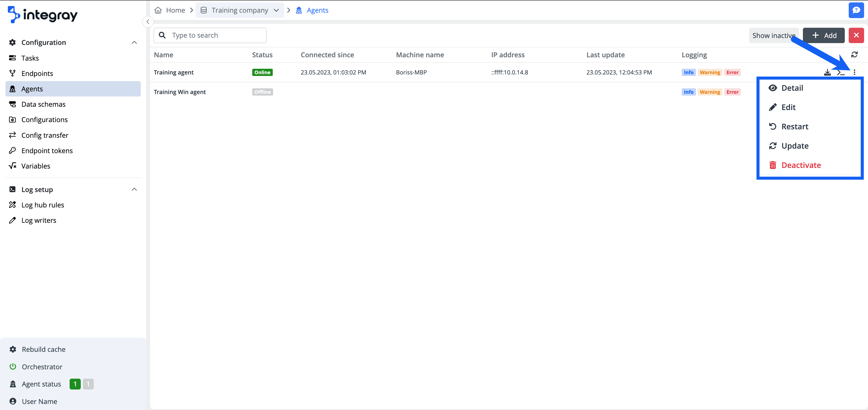Collapse the Log setup section

134,190
